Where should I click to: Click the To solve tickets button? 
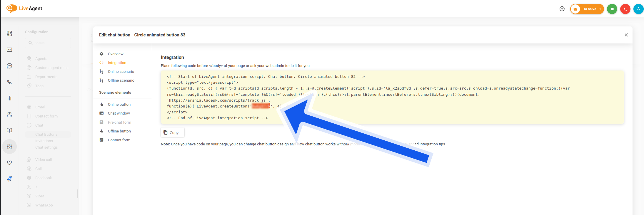tap(587, 9)
